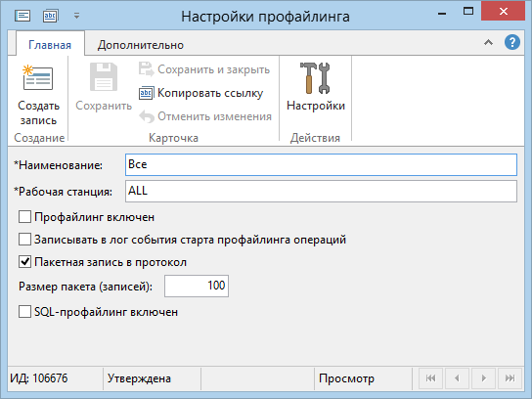532x399 pixels.
Task: Toggle Записывать в лог события checkbox
Action: point(24,240)
